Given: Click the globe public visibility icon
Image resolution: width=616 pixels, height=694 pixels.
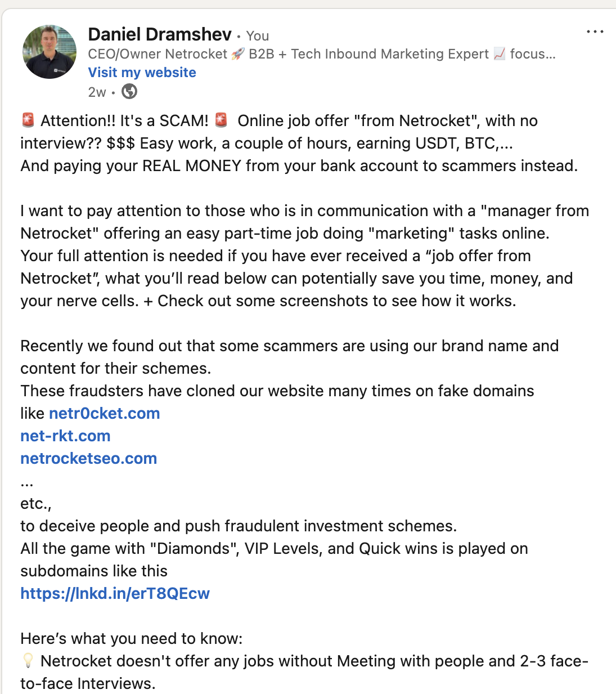Looking at the screenshot, I should (x=129, y=91).
